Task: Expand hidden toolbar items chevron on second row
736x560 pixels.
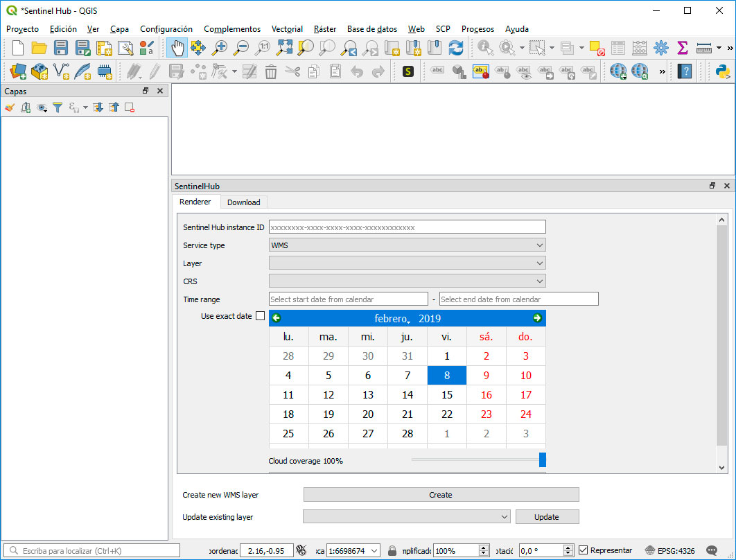Action: [x=663, y=72]
